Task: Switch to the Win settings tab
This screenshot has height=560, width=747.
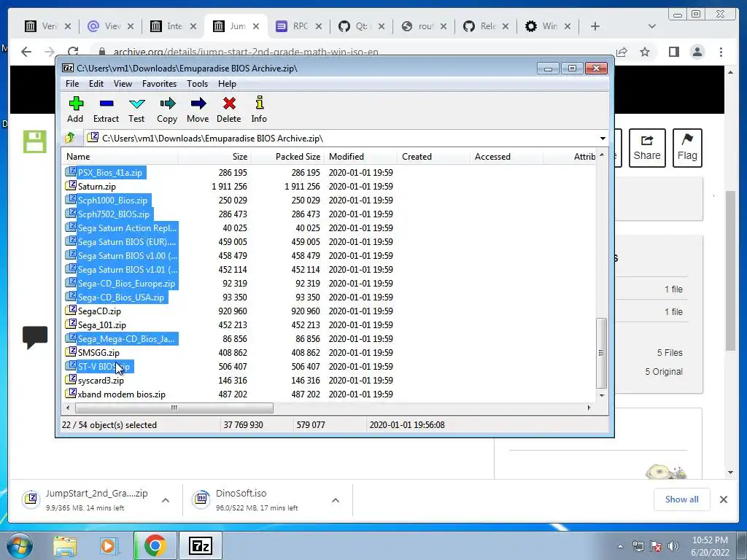Action: click(x=549, y=26)
